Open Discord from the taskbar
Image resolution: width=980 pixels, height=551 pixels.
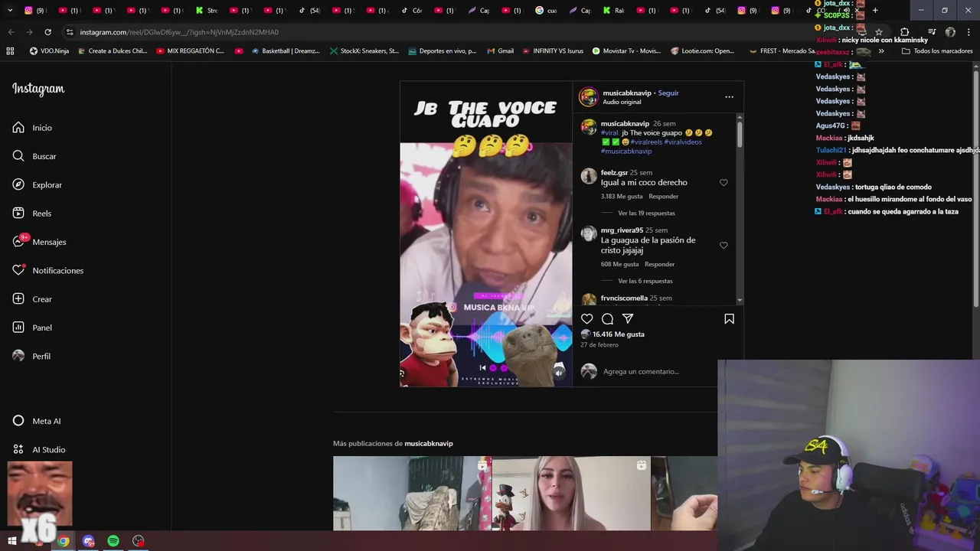click(x=89, y=541)
